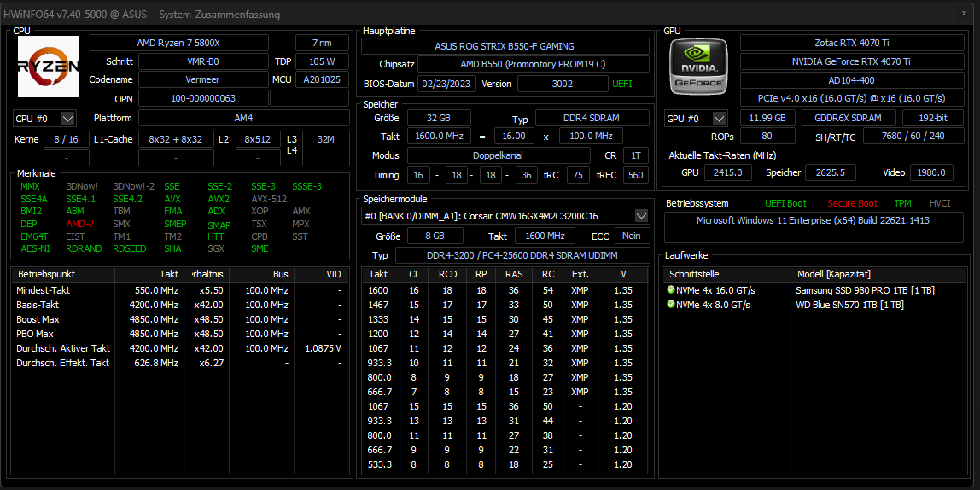Image resolution: width=980 pixels, height=490 pixels.
Task: Click the PCIe v4.0 x16 link field
Action: pos(852,99)
